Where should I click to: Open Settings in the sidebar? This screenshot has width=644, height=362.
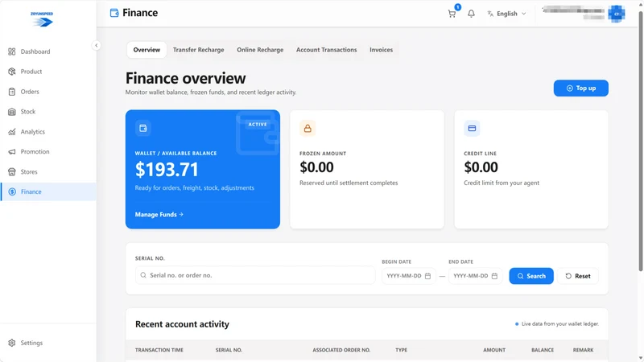[48, 343]
